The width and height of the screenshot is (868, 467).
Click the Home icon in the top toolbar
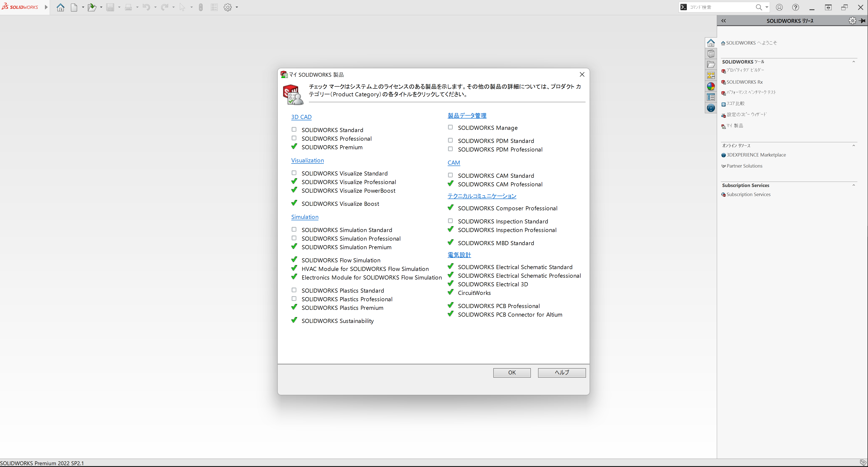pyautogui.click(x=60, y=7)
